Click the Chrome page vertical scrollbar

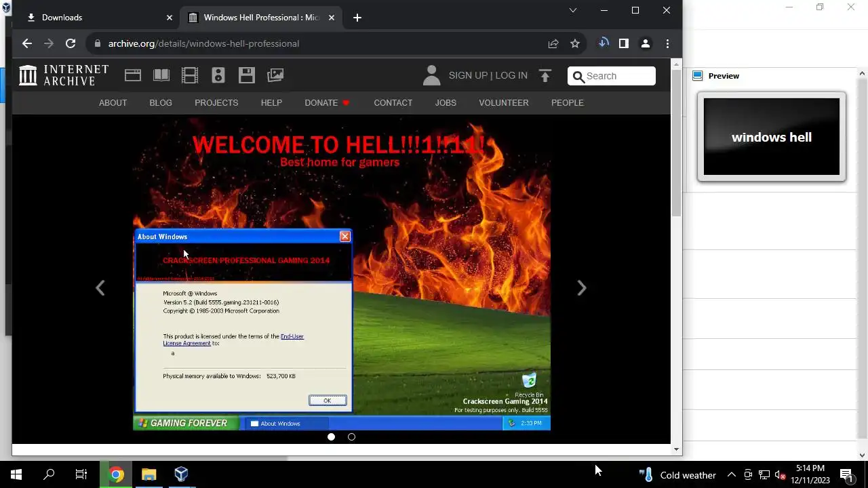[x=676, y=142]
